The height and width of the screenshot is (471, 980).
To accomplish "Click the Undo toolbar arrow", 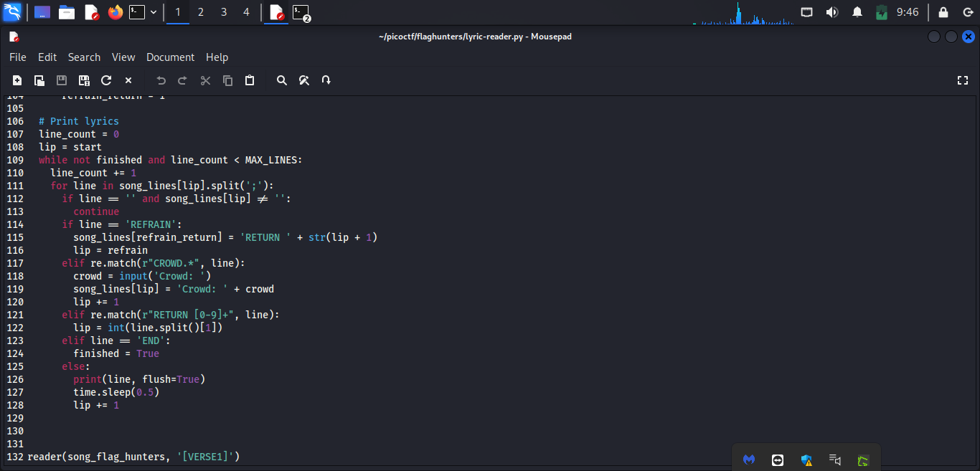I will (161, 80).
